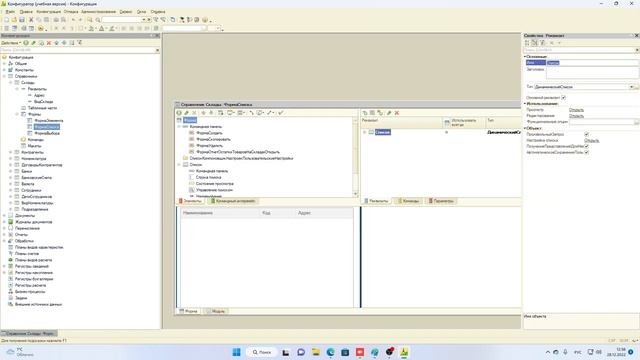Click the Open file toolbar icon
This screenshot has width=640, height=360.
pos(14,20)
